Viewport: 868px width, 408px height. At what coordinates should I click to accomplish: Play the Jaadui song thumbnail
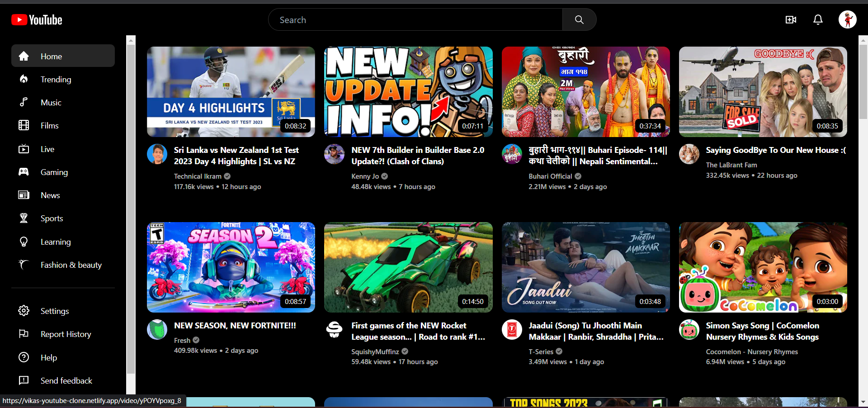pos(586,267)
